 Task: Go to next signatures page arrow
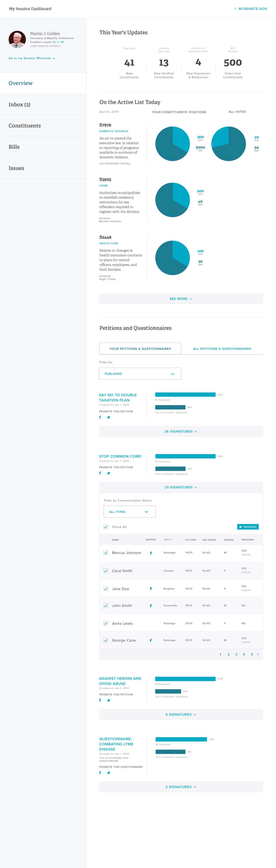[258, 654]
